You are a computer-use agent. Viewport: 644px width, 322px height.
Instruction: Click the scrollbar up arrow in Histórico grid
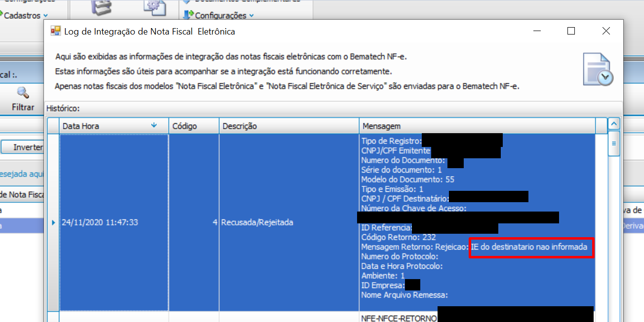pyautogui.click(x=613, y=124)
